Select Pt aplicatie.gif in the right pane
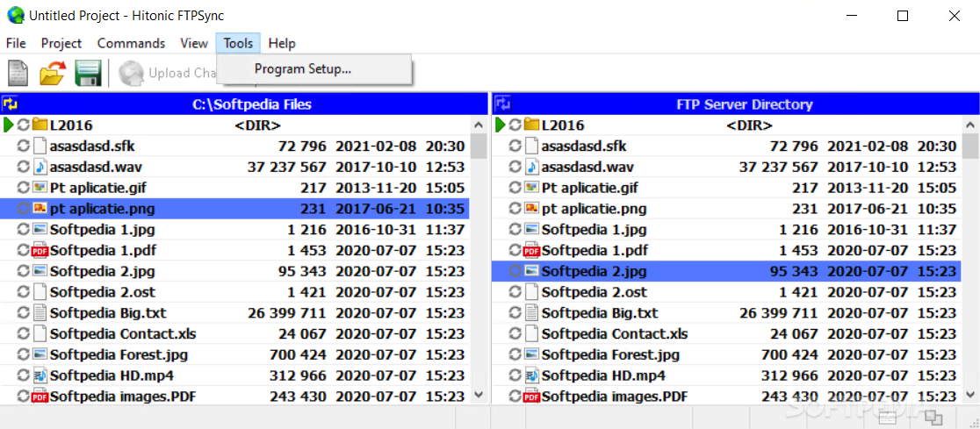 tap(727, 188)
